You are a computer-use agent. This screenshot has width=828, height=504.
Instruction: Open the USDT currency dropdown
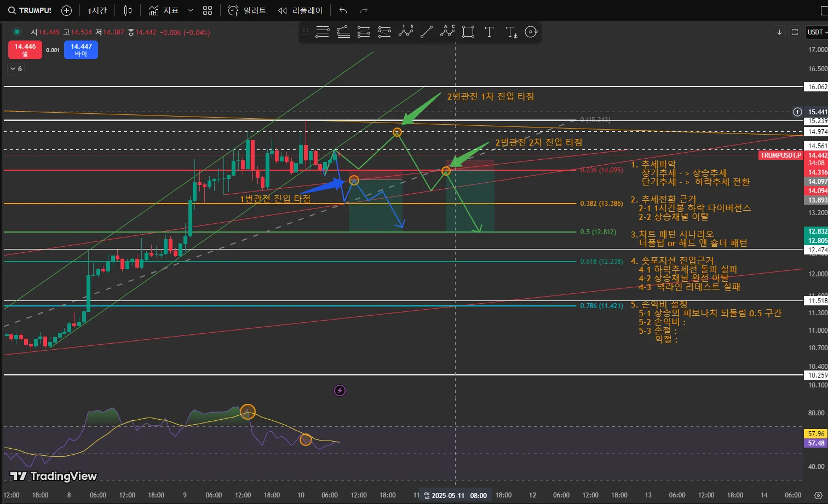click(x=817, y=32)
